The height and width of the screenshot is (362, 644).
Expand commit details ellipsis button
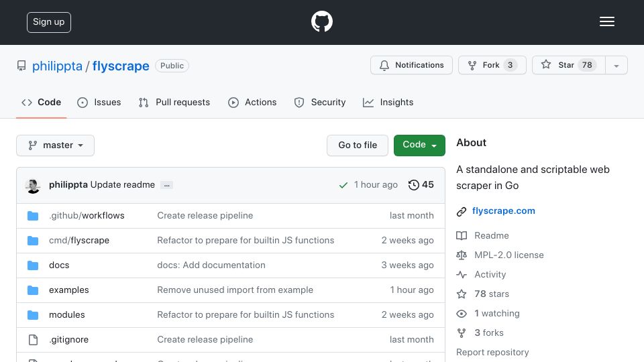(167, 185)
